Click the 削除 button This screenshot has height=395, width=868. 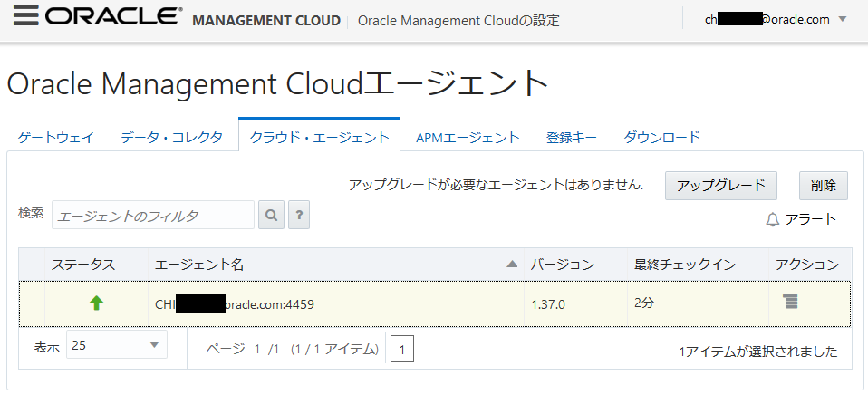[824, 186]
